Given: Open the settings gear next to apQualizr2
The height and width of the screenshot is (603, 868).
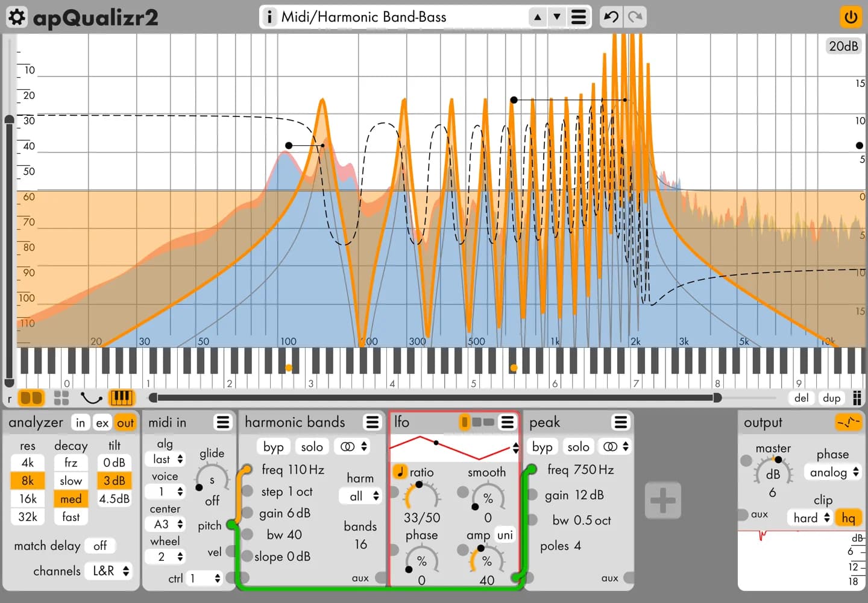Looking at the screenshot, I should 16,17.
